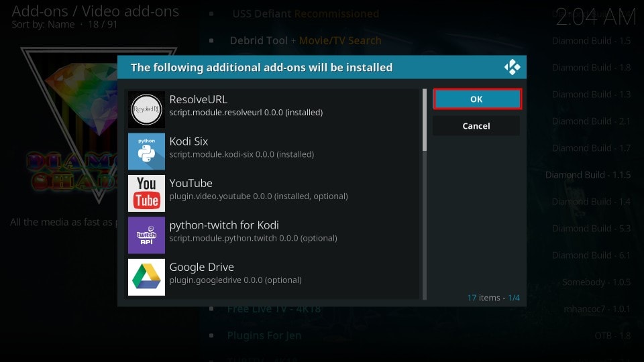Select Debrid Tool + Movie/TV Search entry
This screenshot has width=644, height=362.
[x=306, y=41]
